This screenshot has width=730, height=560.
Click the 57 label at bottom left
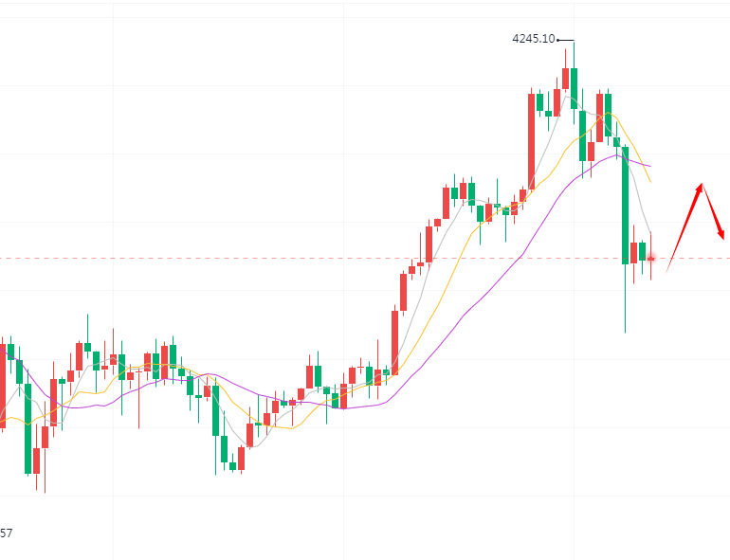(x=6, y=533)
